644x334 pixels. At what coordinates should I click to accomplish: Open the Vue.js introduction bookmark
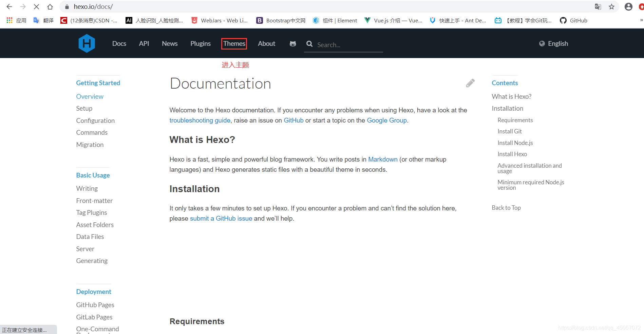(393, 20)
